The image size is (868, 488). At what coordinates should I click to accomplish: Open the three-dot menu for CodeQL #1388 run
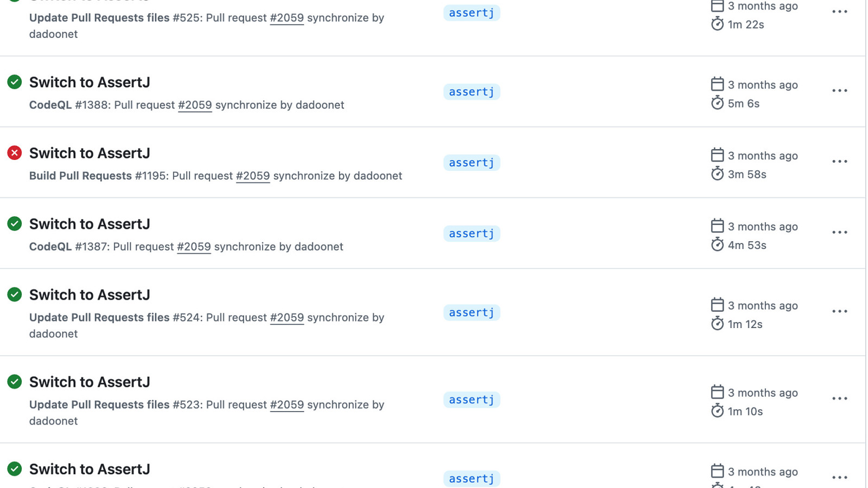[839, 91]
